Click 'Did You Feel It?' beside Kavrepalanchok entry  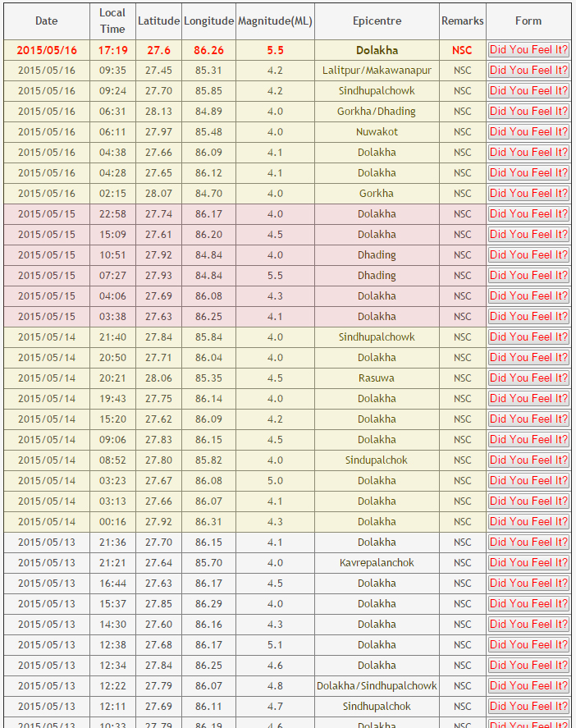pos(528,563)
